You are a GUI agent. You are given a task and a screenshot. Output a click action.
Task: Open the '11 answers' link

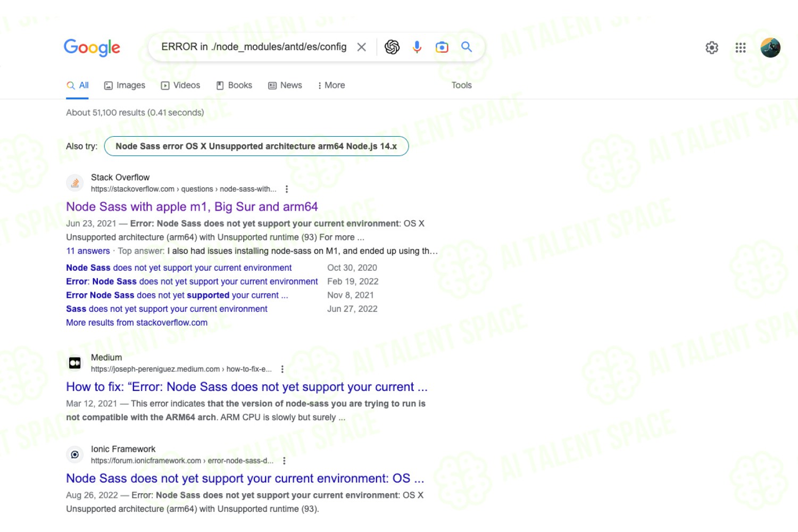pos(88,251)
